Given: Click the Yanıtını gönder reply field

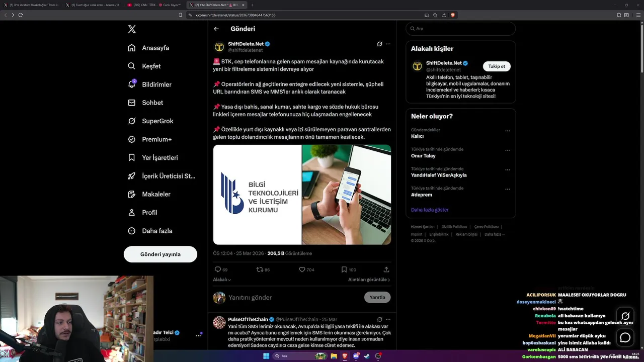Looking at the screenshot, I should point(294,297).
